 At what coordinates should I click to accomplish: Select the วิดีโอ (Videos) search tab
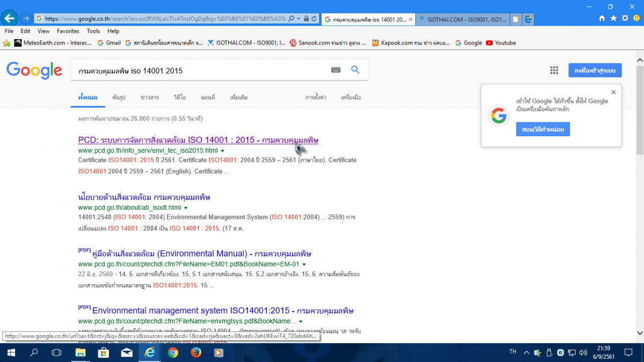coord(180,98)
